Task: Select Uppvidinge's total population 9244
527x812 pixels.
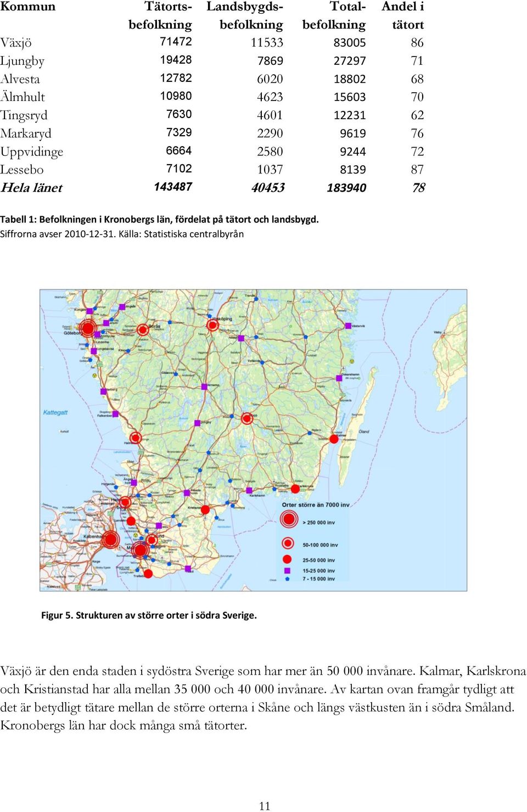Action: 353,152
